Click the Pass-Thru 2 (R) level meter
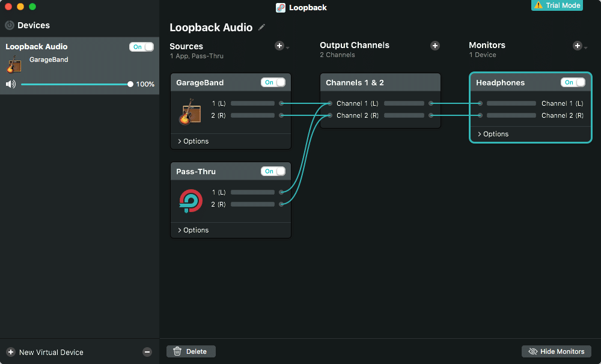 click(252, 204)
